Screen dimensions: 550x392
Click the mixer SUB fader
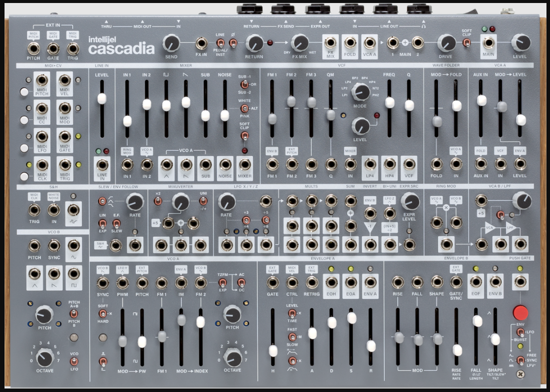coord(205,116)
